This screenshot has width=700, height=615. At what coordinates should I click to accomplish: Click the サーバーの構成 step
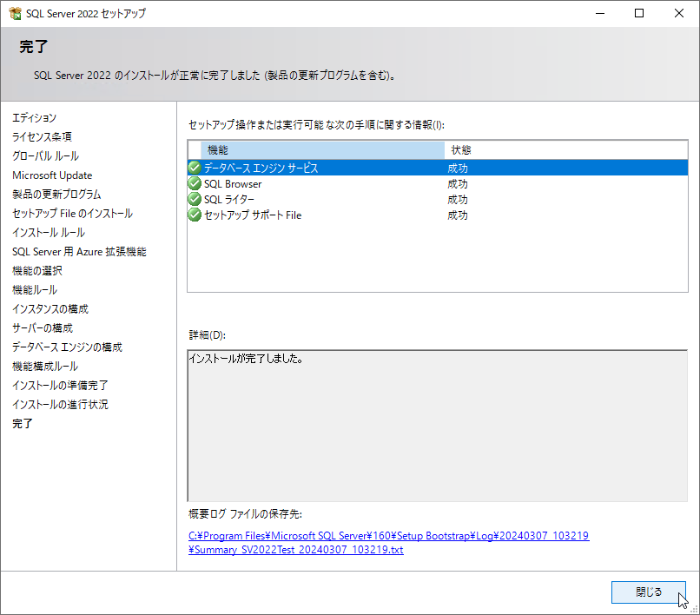coord(43,328)
